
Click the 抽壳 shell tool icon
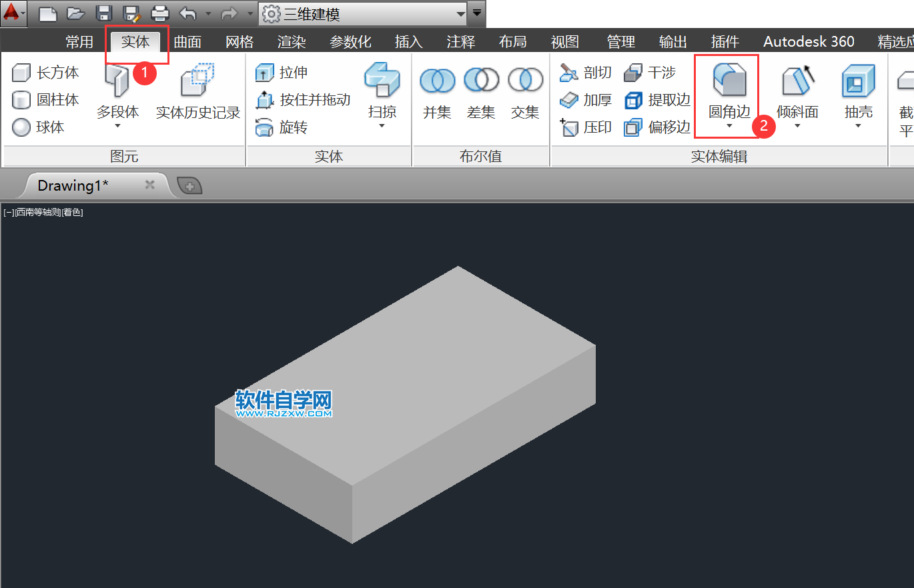point(858,81)
